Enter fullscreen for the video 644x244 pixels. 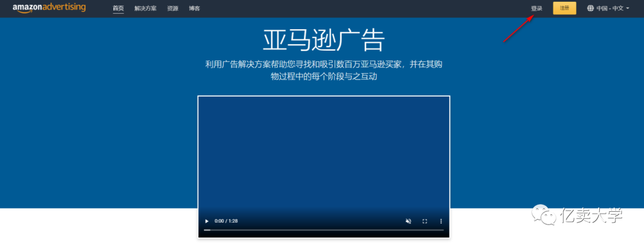425,221
